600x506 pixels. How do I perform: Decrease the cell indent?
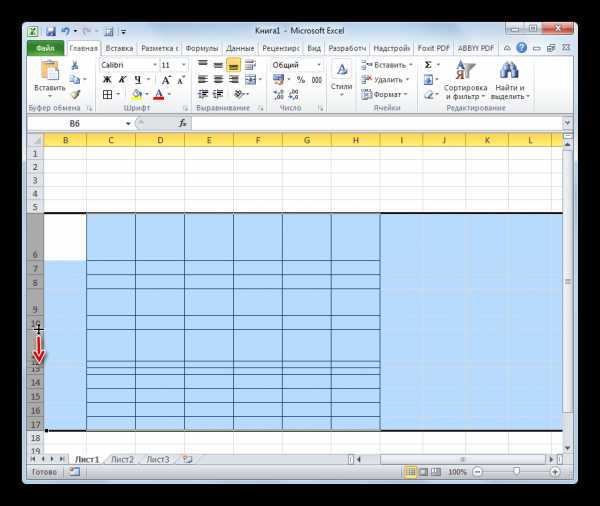click(203, 94)
